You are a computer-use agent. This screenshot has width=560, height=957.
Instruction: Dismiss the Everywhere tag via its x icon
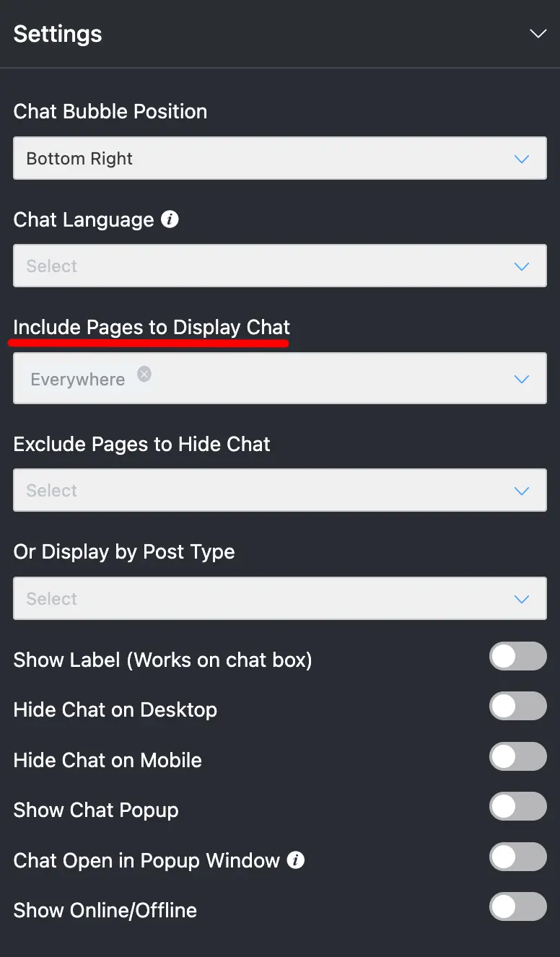[x=144, y=374]
